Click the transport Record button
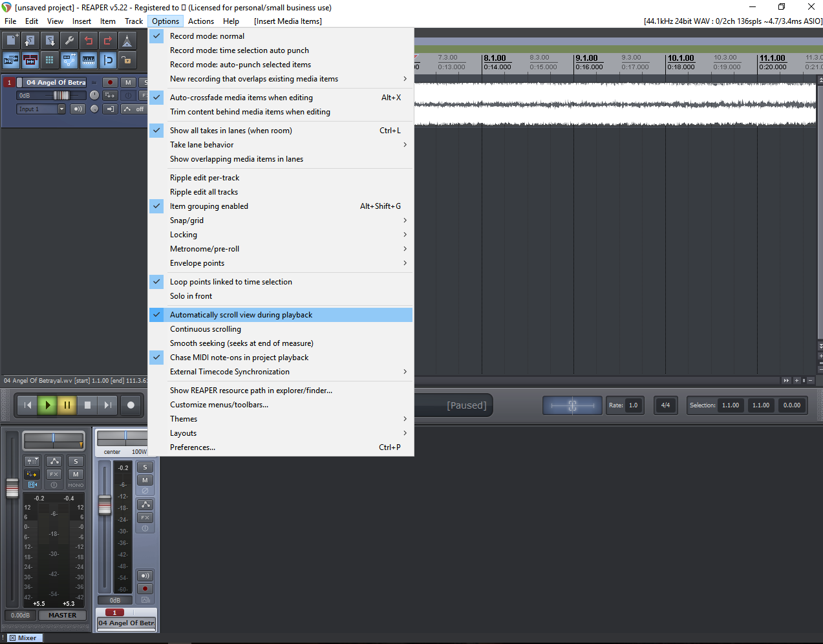Viewport: 823px width, 644px height. coord(131,405)
